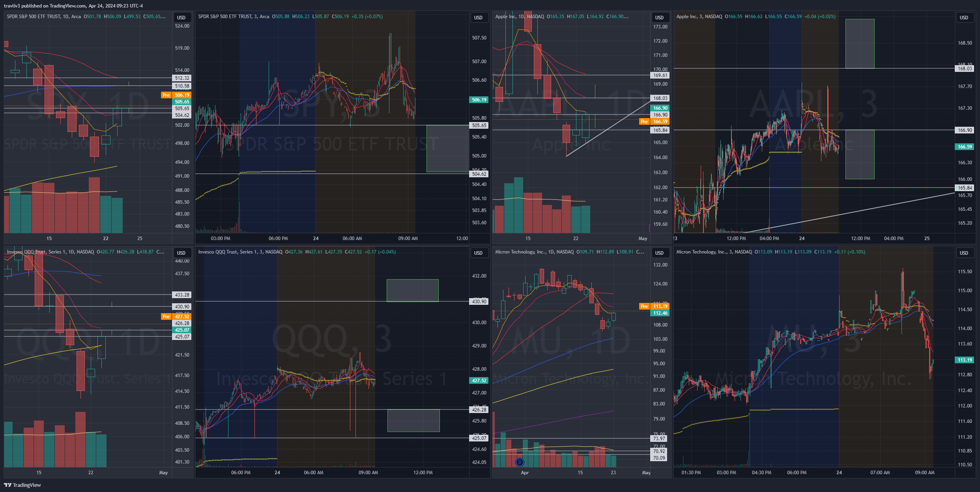Click the 433.28 price label on QQQ daily
980x492 pixels.
[x=182, y=295]
